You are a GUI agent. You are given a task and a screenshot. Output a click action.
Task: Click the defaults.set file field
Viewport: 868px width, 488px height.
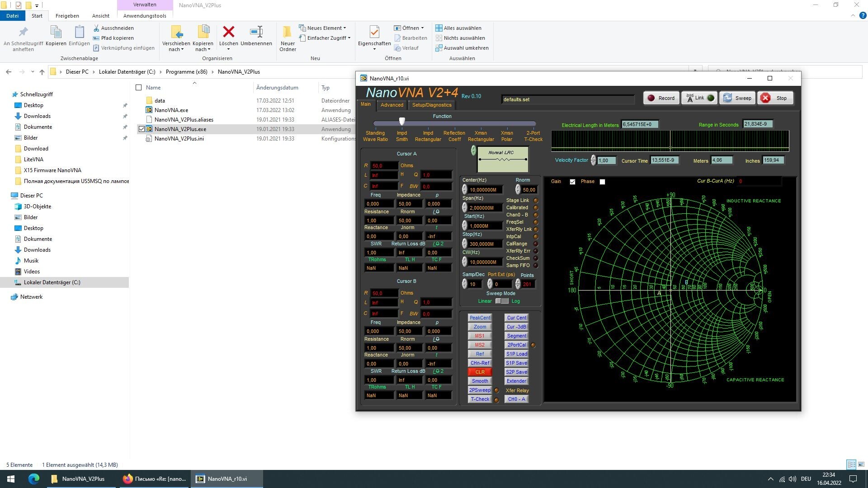point(567,99)
